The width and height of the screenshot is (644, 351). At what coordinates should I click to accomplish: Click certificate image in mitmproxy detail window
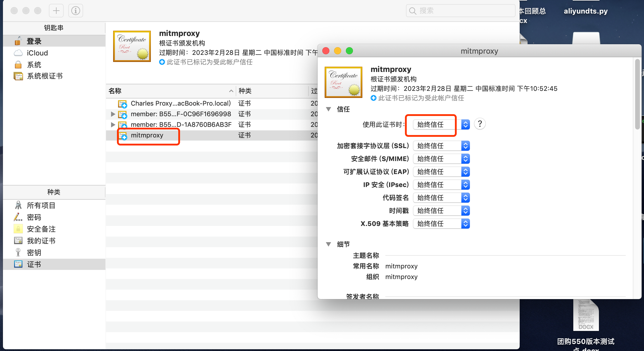click(344, 82)
